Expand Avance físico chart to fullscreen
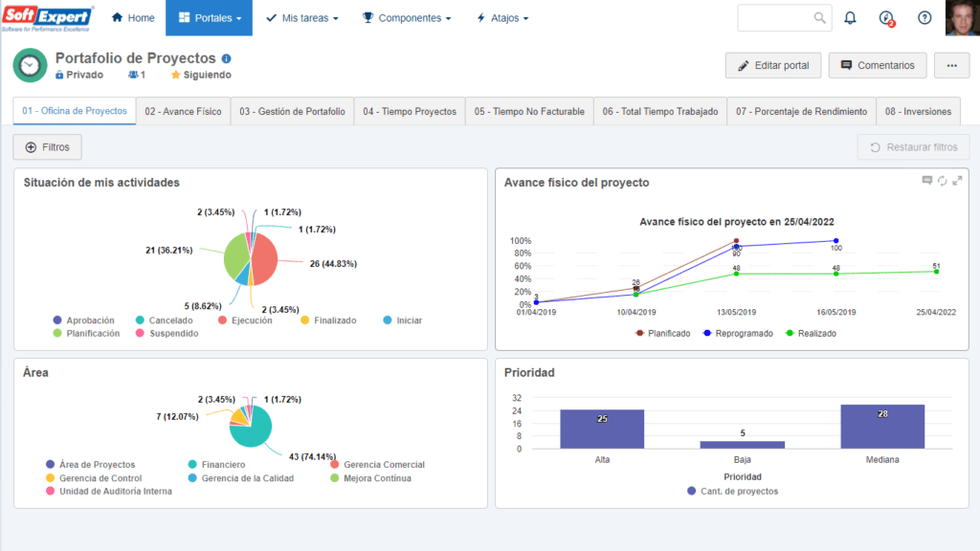980x551 pixels. 957,180
